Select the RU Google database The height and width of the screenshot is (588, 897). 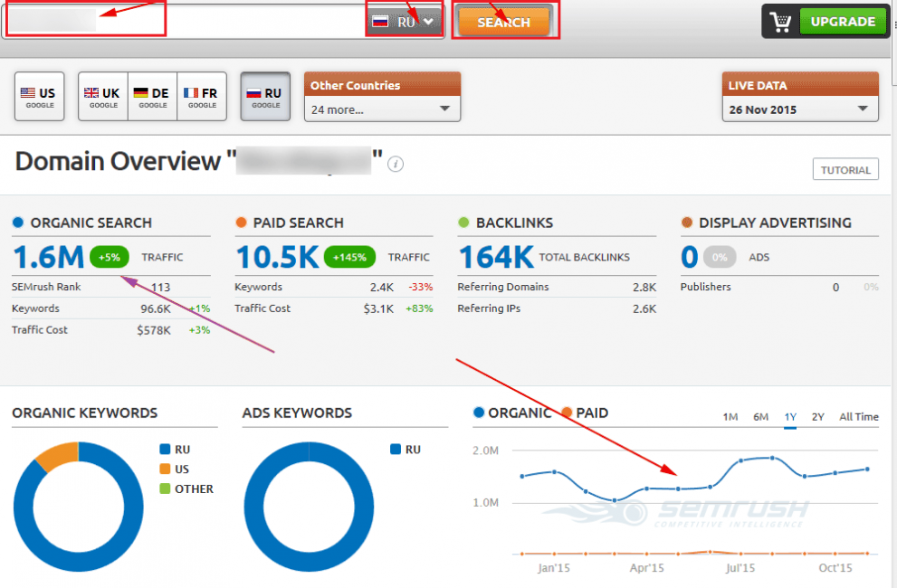[265, 97]
